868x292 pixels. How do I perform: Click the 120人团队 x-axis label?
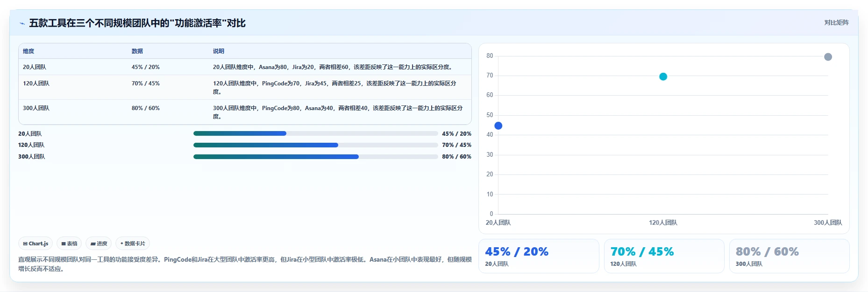tap(663, 223)
